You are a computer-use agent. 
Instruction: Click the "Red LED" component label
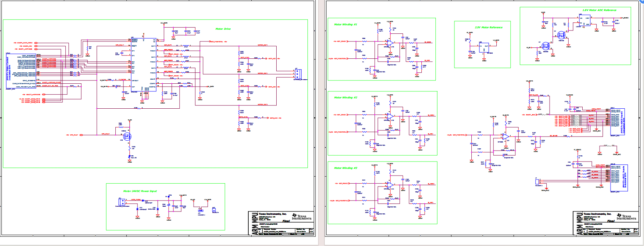tap(134, 158)
